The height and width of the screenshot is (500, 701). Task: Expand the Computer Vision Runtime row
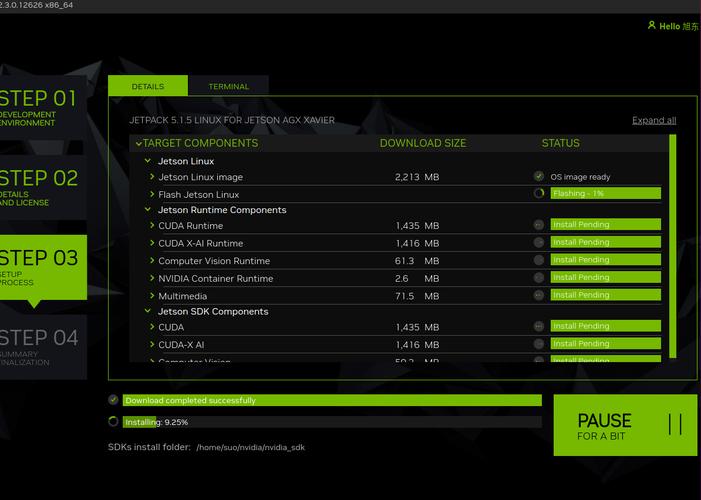click(x=152, y=261)
